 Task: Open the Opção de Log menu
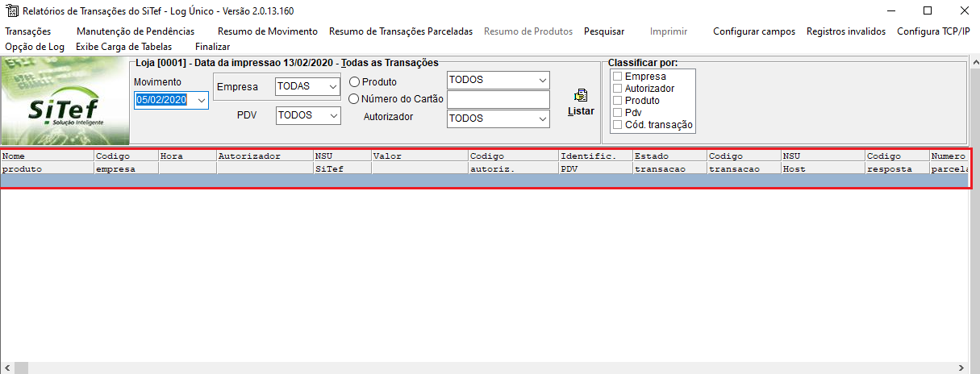(x=35, y=47)
